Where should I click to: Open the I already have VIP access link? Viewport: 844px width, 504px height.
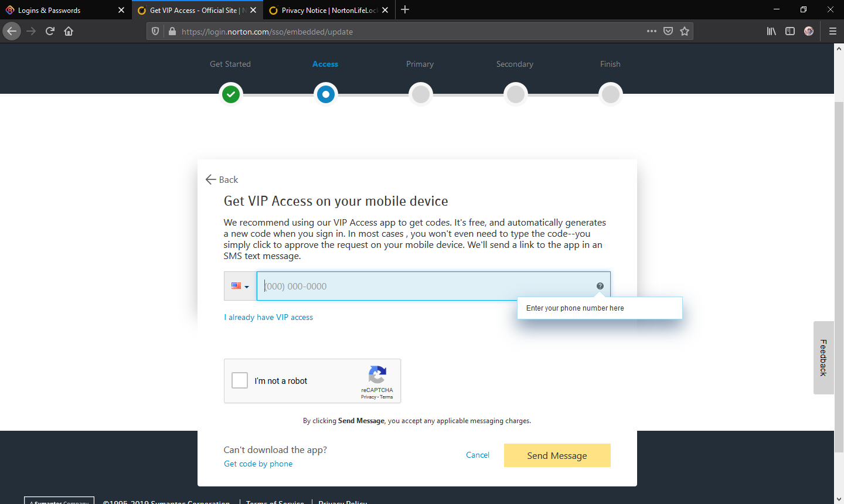268,317
